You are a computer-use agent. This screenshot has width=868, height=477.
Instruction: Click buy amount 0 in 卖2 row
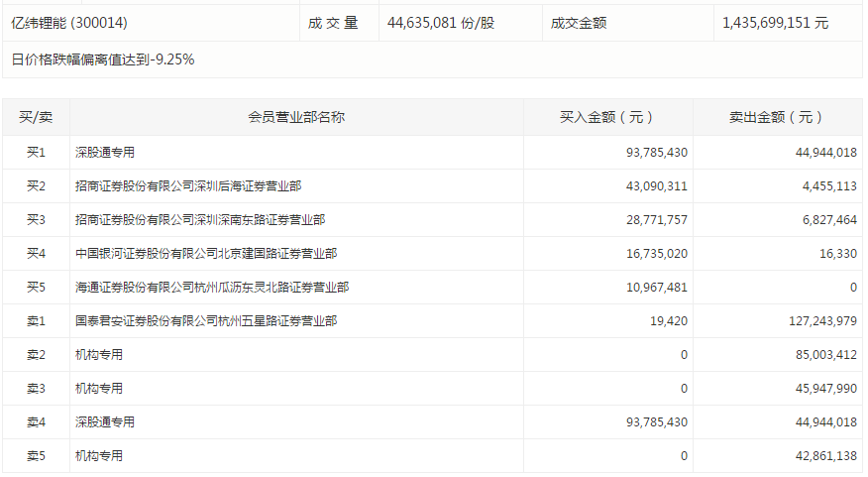point(684,355)
